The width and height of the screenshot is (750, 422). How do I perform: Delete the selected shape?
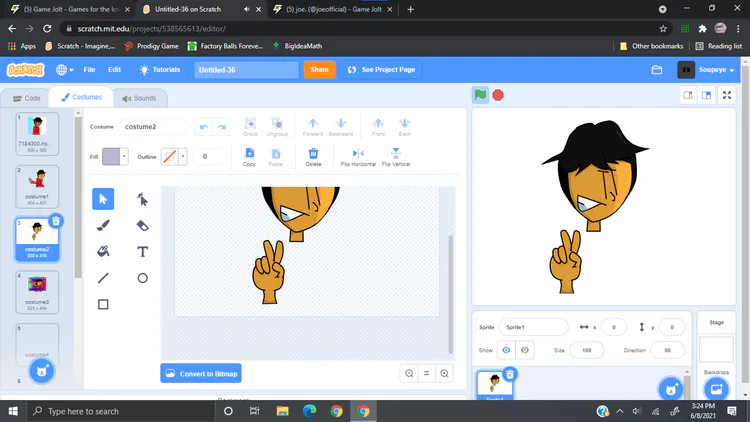pos(313,157)
